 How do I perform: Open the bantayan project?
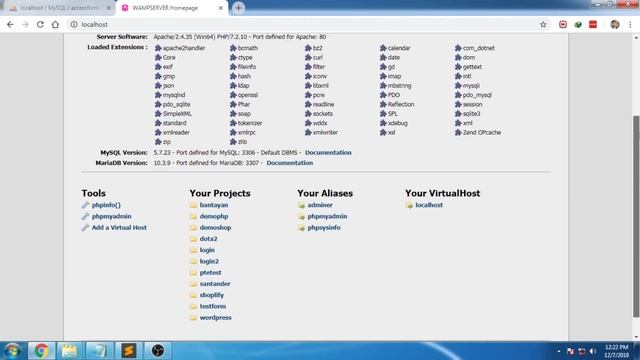pyautogui.click(x=214, y=205)
